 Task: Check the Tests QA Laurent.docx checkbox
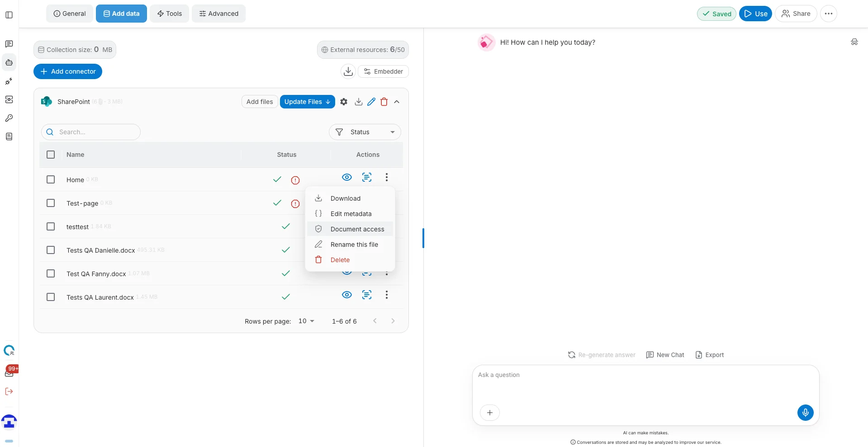tap(51, 297)
